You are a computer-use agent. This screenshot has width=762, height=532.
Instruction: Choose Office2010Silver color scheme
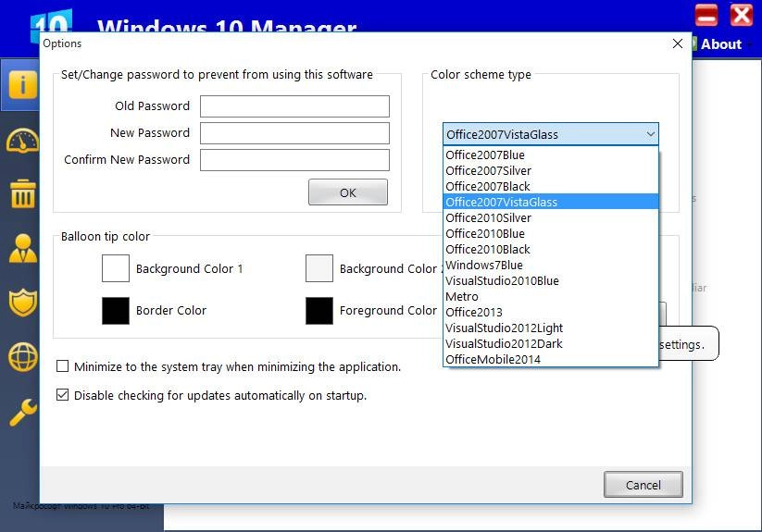point(551,217)
